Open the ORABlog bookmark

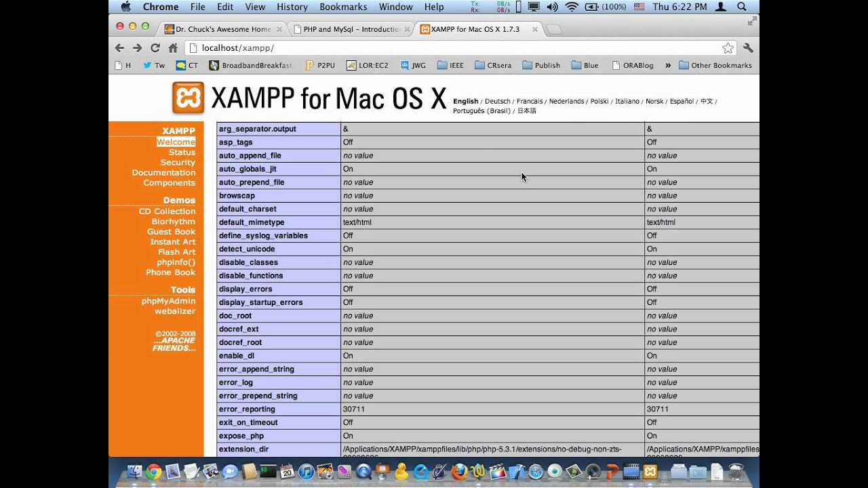633,66
